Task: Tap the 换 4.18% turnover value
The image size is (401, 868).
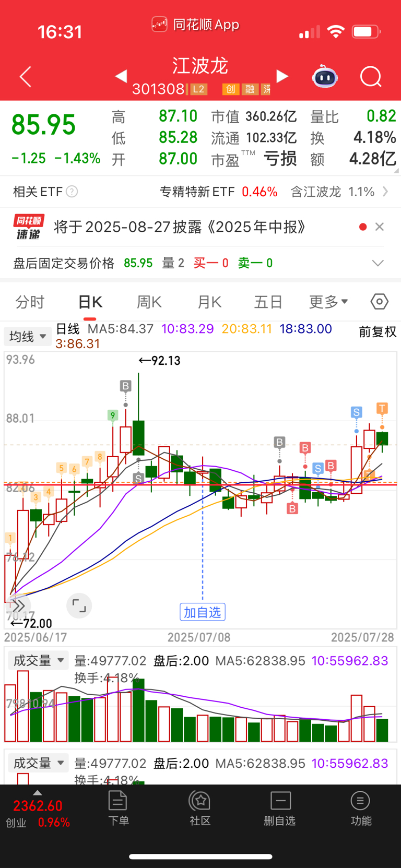Action: [x=374, y=137]
